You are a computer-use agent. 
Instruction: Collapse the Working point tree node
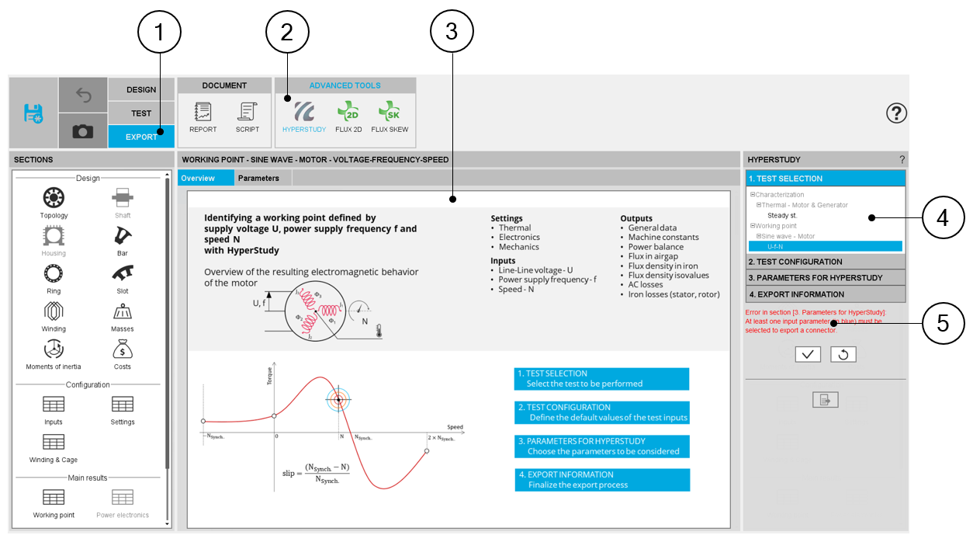point(753,226)
